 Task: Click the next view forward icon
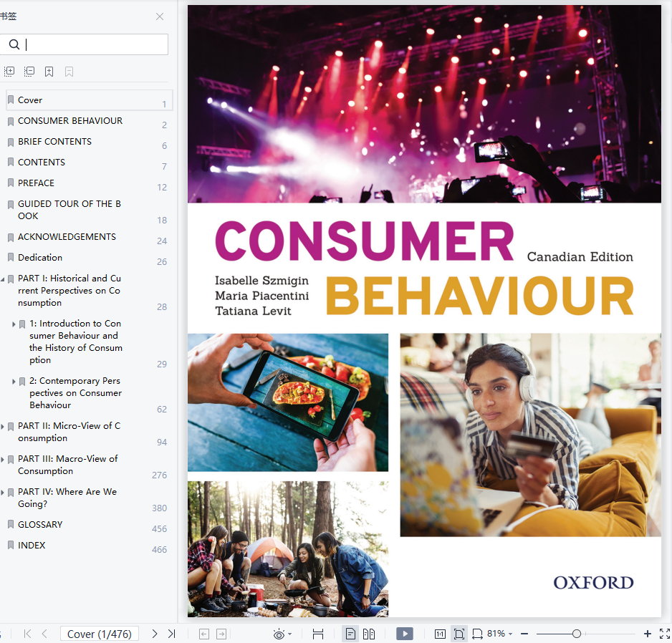[221, 634]
